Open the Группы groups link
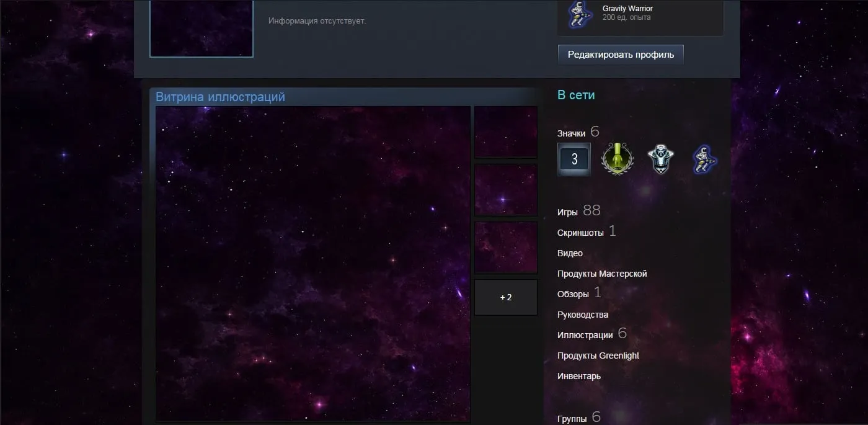Screen dimensions: 868x425 pos(572,419)
